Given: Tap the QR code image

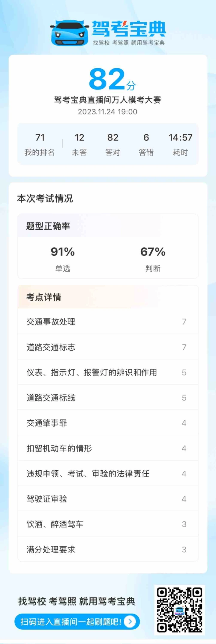Looking at the screenshot, I should pos(180,610).
